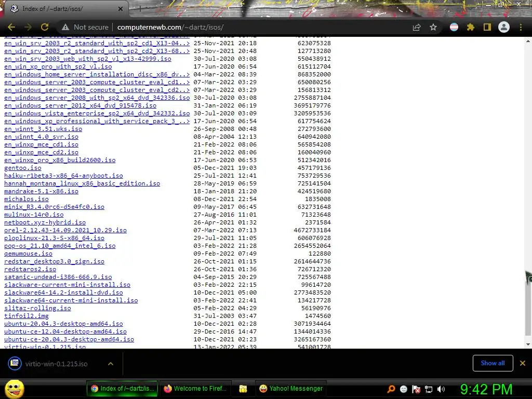Download en_winxp_mce_cd1.iso
This screenshot has height=399, width=532.
[41, 144]
